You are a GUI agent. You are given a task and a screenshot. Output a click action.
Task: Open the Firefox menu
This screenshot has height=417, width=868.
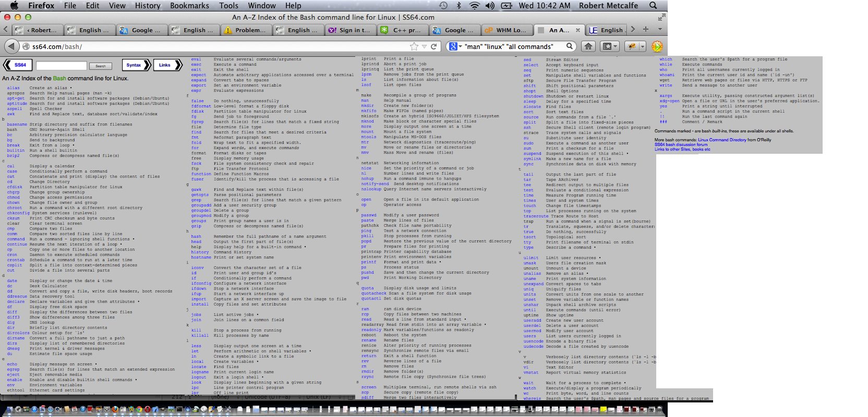[41, 5]
